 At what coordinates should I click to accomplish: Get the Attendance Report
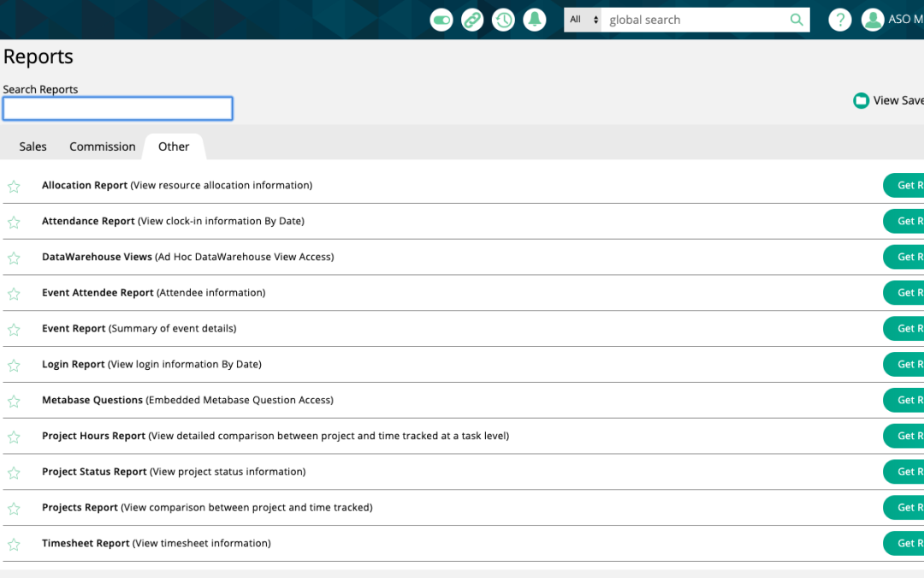pyautogui.click(x=903, y=221)
